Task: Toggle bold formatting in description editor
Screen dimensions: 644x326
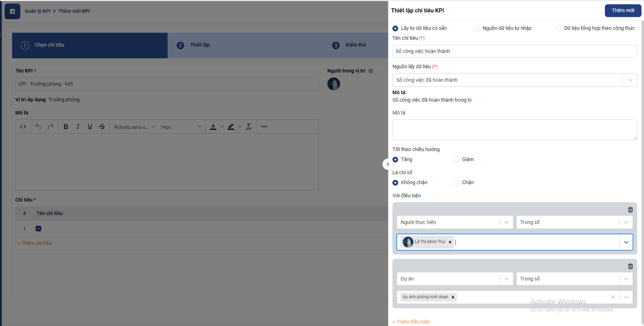Action: (66, 127)
